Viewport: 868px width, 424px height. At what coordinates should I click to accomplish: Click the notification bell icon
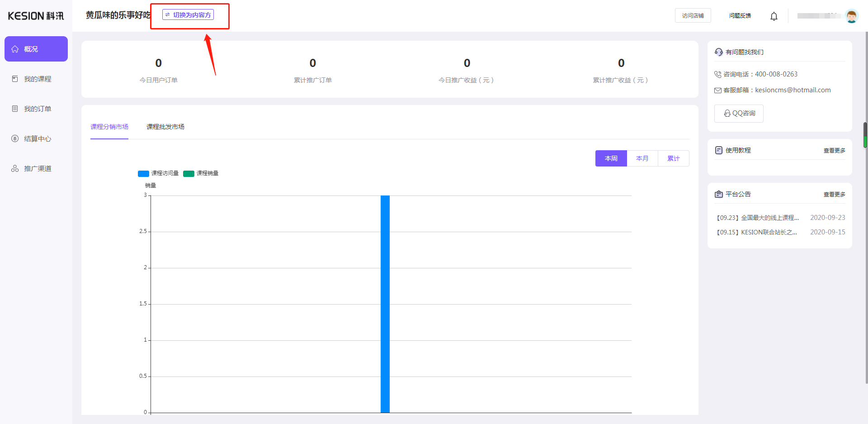coord(774,16)
